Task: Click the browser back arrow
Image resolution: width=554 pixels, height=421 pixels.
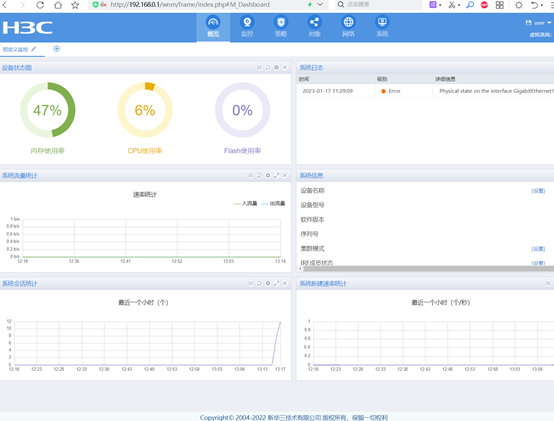Action: pyautogui.click(x=5, y=5)
